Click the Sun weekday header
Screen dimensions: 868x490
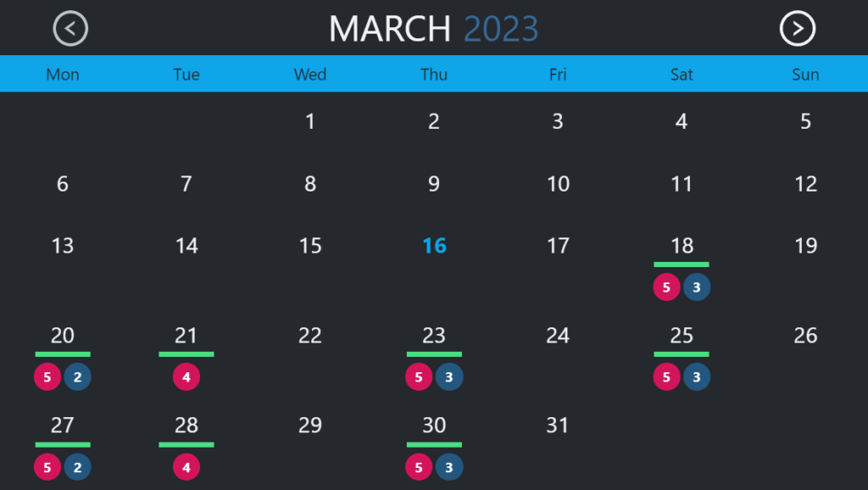point(805,75)
